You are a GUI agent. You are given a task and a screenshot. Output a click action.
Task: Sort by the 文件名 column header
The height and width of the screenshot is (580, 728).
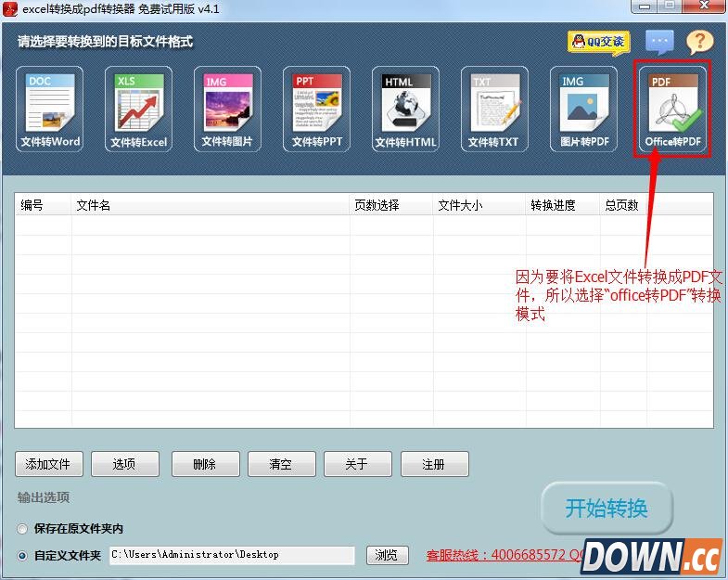pos(211,204)
